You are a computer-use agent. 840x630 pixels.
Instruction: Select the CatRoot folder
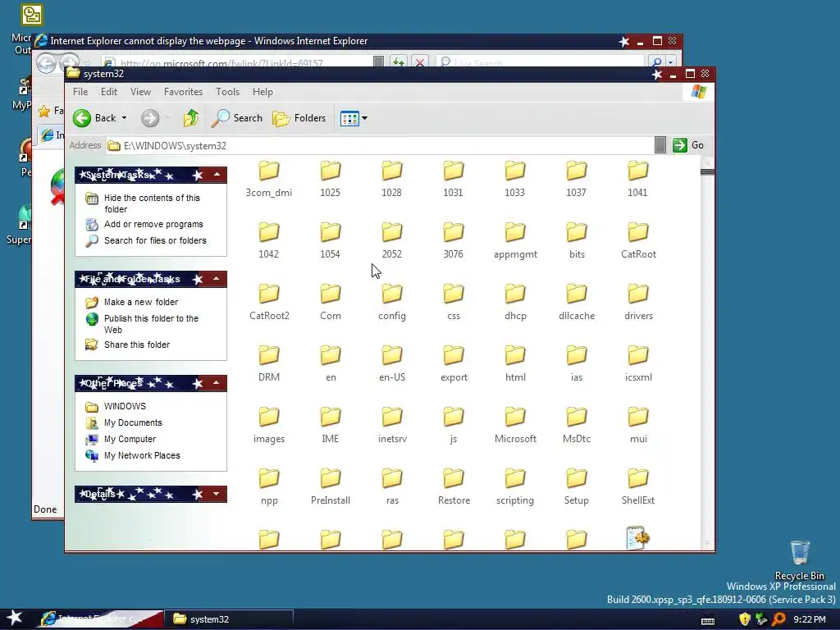coord(638,240)
